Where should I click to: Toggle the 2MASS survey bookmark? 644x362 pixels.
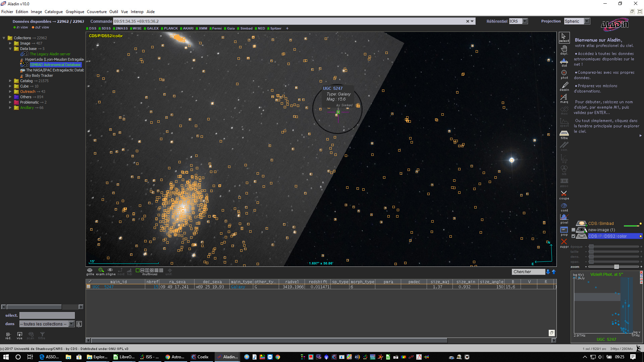(x=120, y=28)
